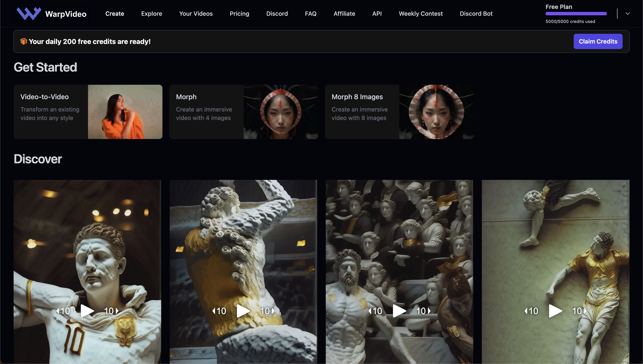Viewport: 643px width, 364px height.
Task: Click the Claim Credits button
Action: [598, 41]
